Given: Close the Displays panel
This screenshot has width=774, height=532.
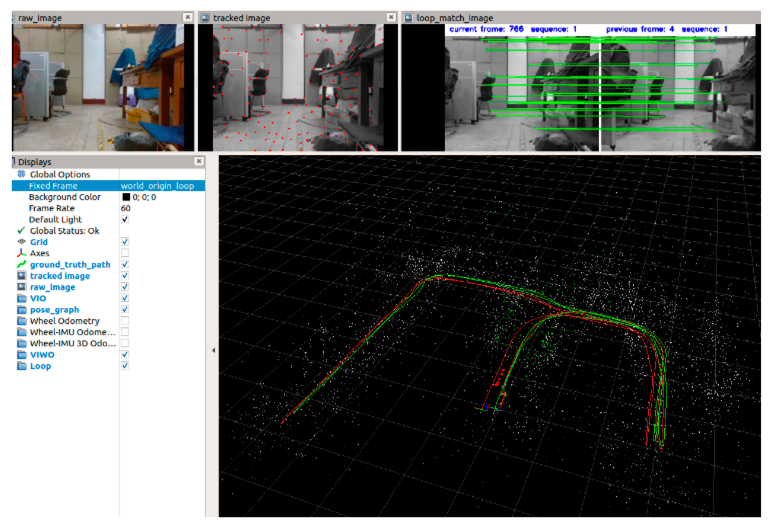Looking at the screenshot, I should point(199,161).
